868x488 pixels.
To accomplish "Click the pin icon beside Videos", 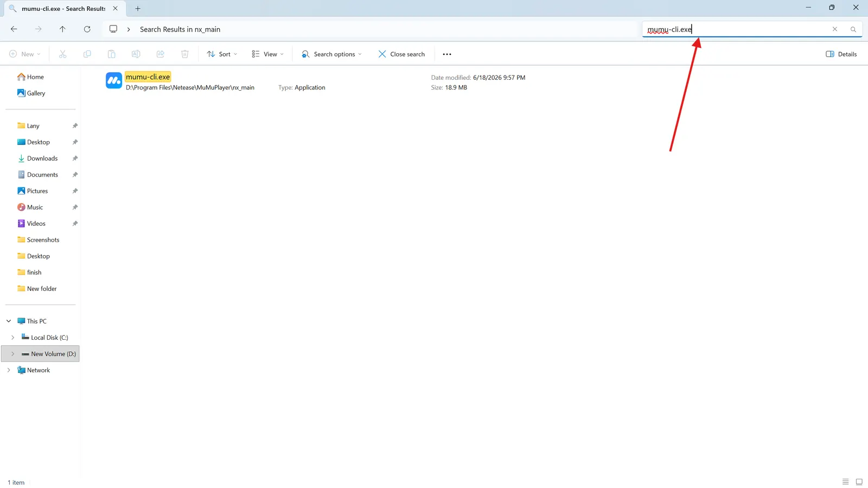I will 75,224.
